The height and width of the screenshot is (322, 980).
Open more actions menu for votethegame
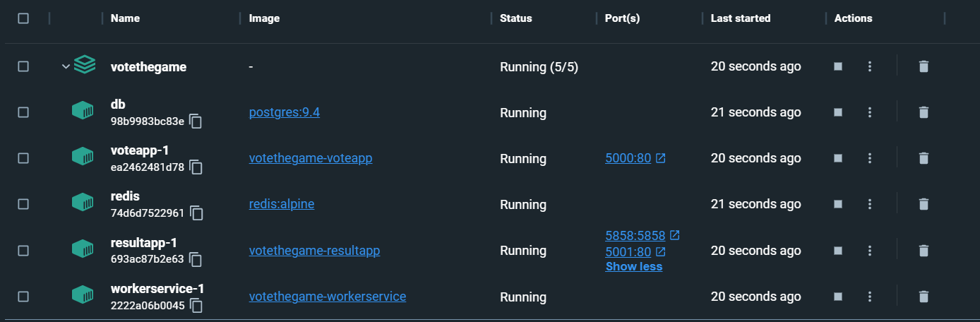(870, 66)
